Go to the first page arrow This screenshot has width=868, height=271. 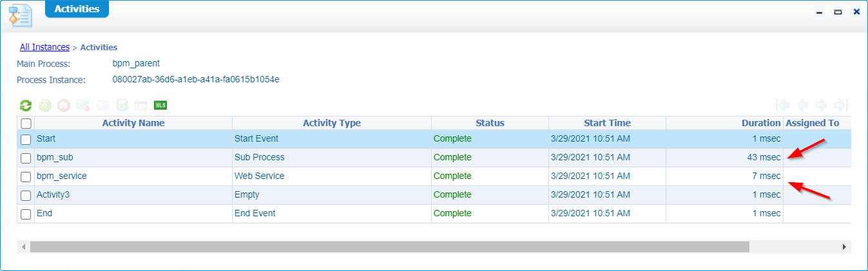coord(784,106)
